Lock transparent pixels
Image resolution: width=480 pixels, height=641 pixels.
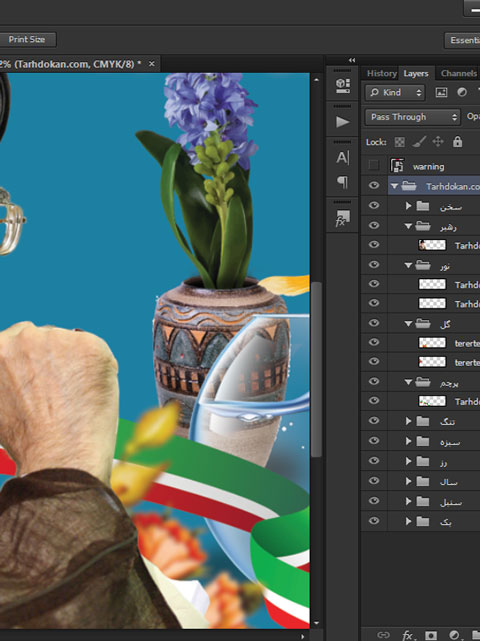[x=399, y=142]
